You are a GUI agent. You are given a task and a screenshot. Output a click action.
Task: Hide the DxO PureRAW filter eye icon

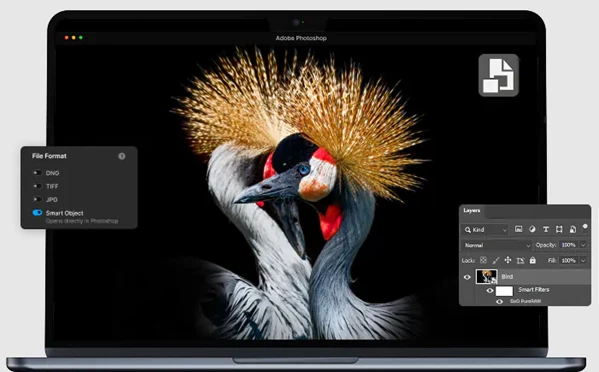[x=499, y=301]
